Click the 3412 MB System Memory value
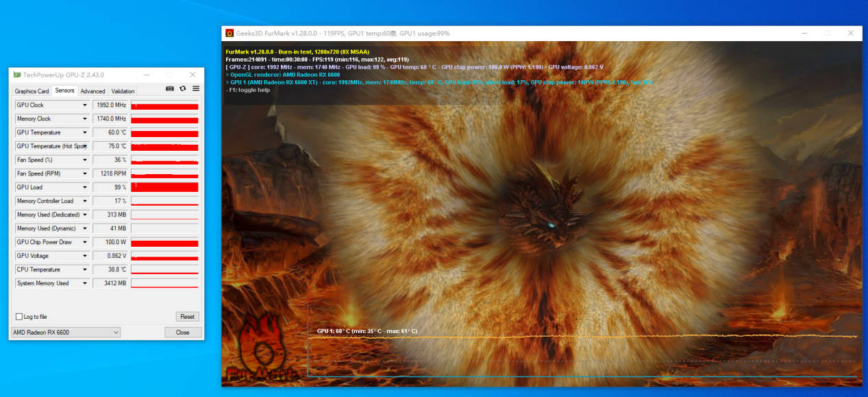This screenshot has width=868, height=397. [110, 283]
